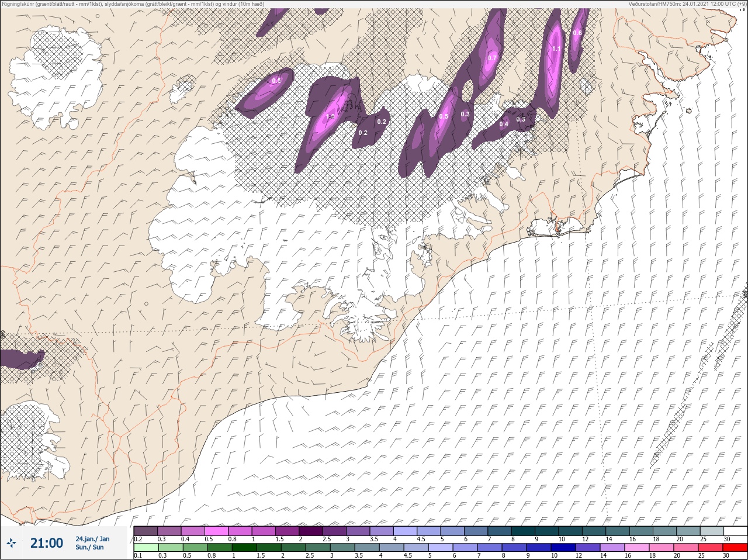Viewport: 748px width, 560px height.
Task: Select first mauve swatch between 0.2 and 0.3, top legend
Action: [x=146, y=531]
